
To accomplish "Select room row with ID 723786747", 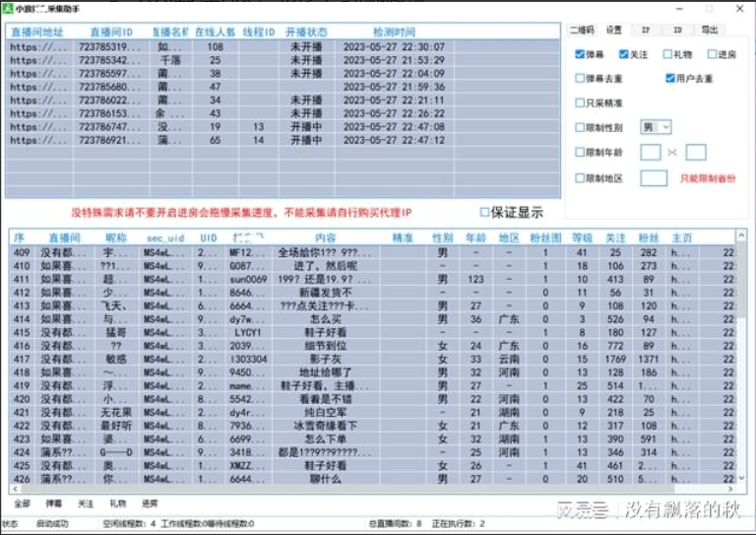I will (283, 127).
